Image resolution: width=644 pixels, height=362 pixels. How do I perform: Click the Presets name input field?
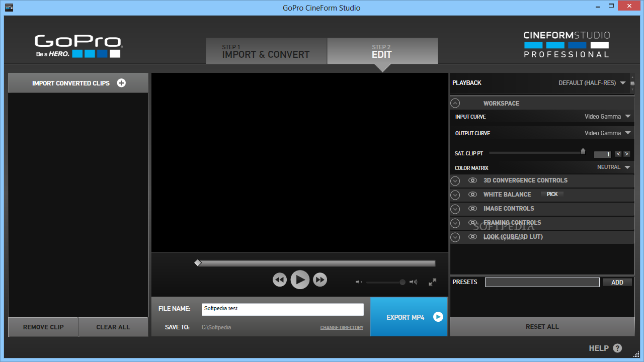(x=542, y=282)
